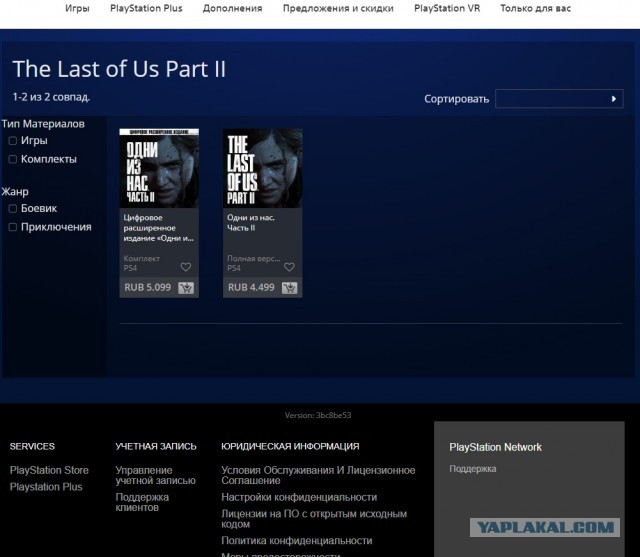640x557 pixels.
Task: Open the Игры top menu
Action: pyautogui.click(x=77, y=8)
